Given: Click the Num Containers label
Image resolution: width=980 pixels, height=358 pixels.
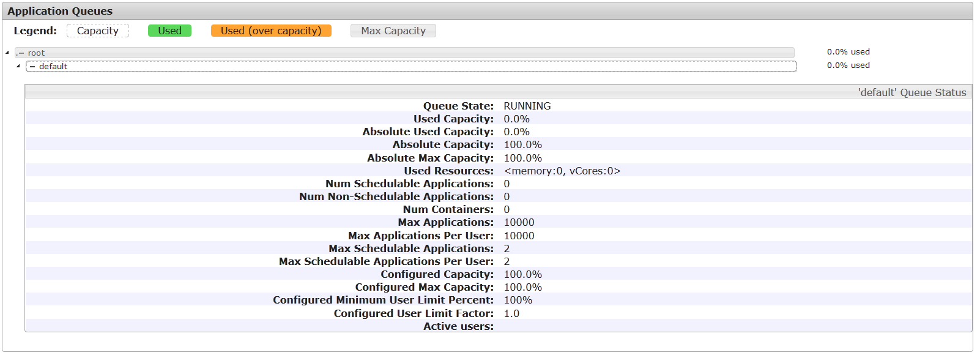Looking at the screenshot, I should pyautogui.click(x=448, y=209).
